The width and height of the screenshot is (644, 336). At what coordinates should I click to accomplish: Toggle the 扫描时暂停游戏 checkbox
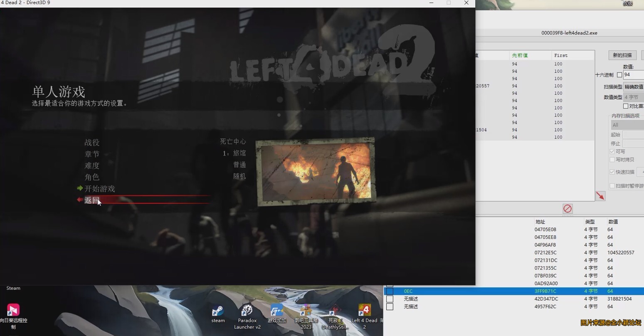[x=612, y=186]
